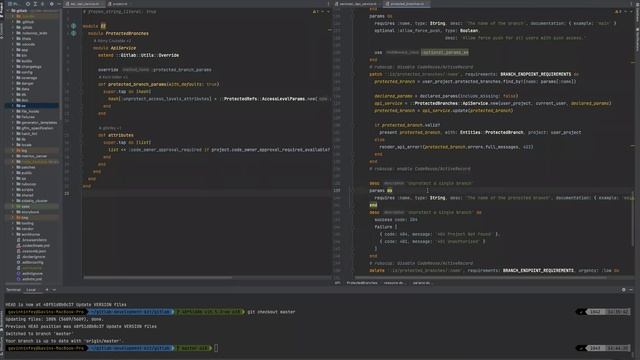640x360 pixels.
Task: Open the Project view selector dropdown
Action: [x=13, y=4]
